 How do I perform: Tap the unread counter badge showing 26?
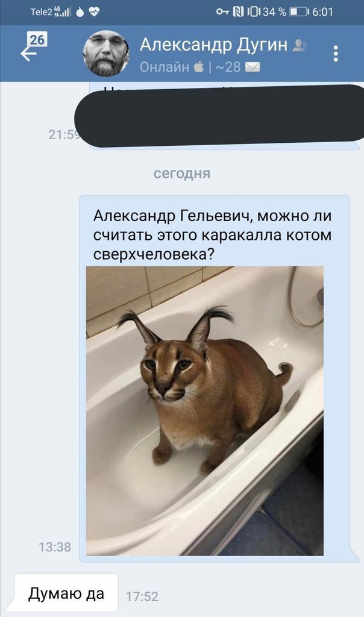coord(37,40)
